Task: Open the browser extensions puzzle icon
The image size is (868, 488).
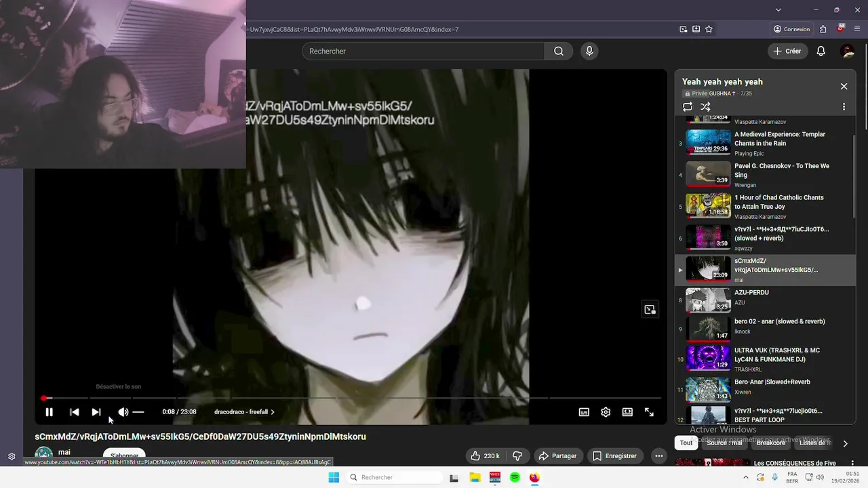Action: pos(823,29)
